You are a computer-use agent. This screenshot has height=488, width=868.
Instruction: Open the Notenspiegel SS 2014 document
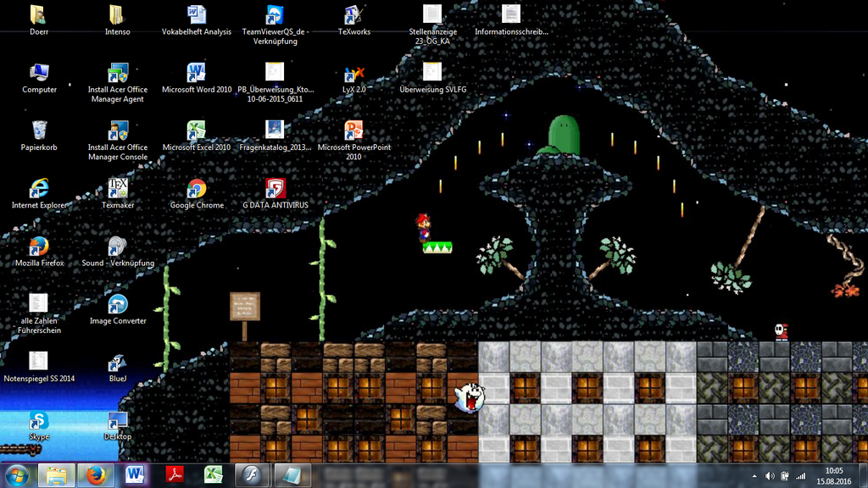(39, 362)
